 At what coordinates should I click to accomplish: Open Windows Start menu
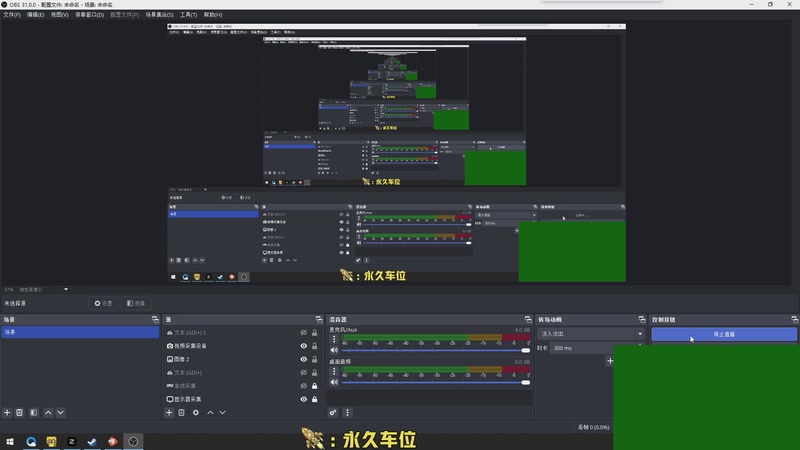[x=10, y=441]
